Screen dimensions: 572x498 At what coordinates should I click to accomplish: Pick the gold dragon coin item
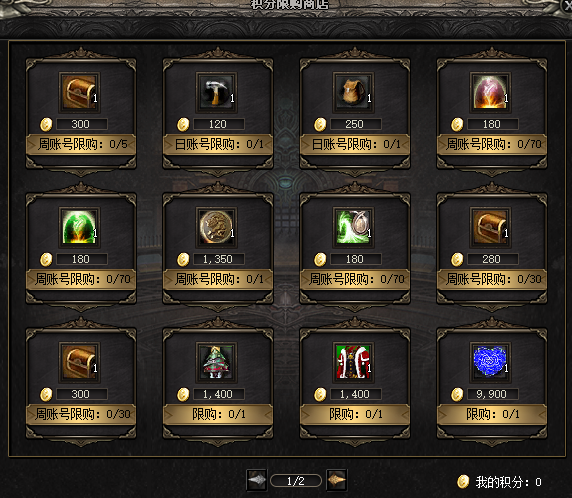tap(217, 227)
